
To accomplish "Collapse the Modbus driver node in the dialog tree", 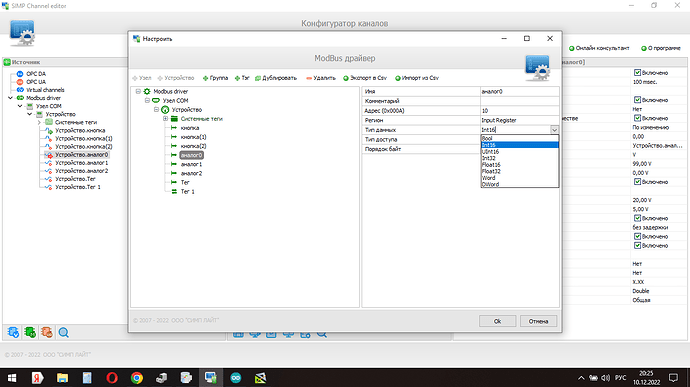I will click(x=138, y=92).
